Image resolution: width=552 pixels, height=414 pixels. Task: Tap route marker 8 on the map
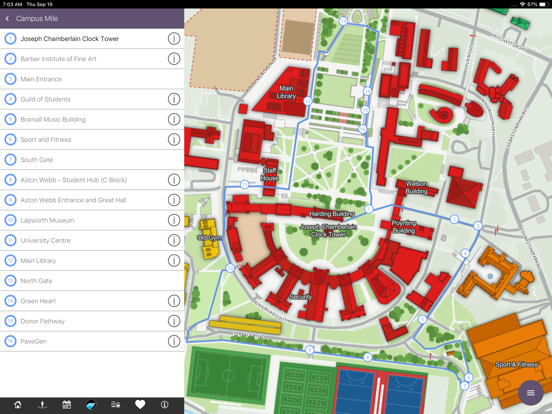click(x=367, y=357)
